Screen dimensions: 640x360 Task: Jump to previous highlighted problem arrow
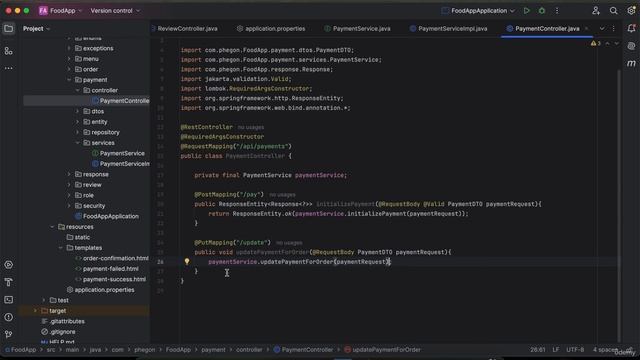(x=607, y=43)
